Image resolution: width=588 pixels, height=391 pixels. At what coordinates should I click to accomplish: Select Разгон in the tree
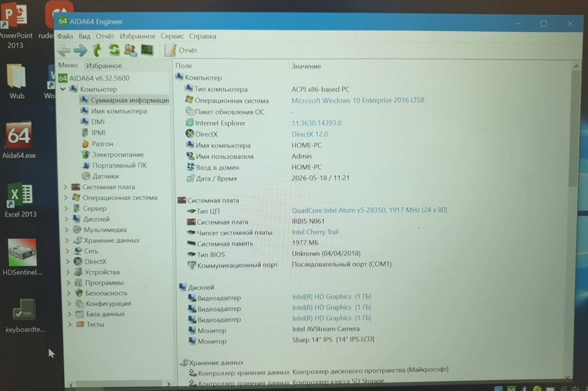(x=98, y=144)
